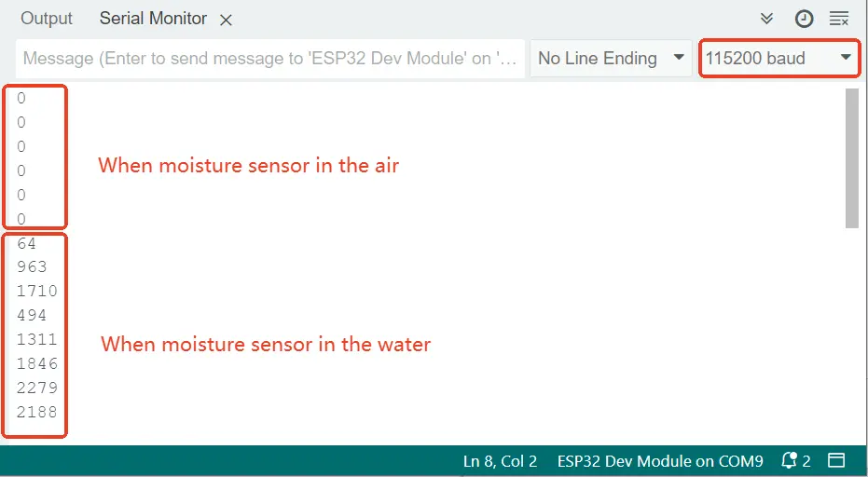Toggle autoscroll in the Serial Monitor

[767, 19]
